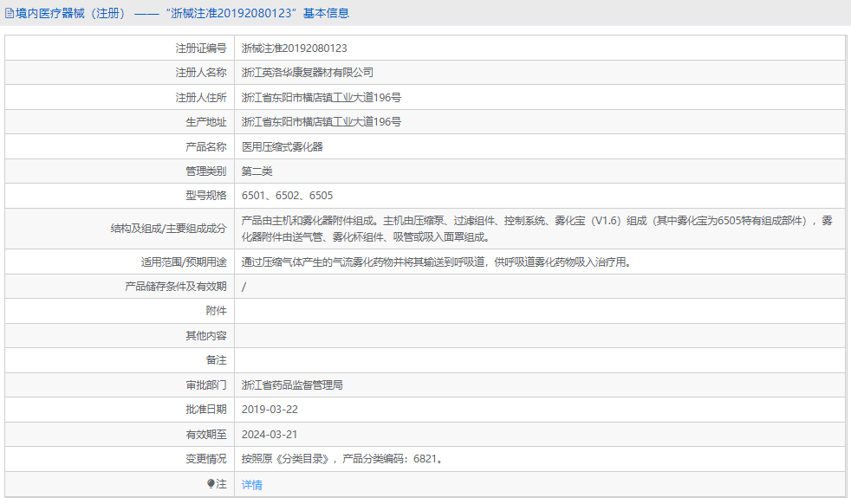Click the 适用范围/预期用途 label
851x504 pixels.
coord(184,262)
